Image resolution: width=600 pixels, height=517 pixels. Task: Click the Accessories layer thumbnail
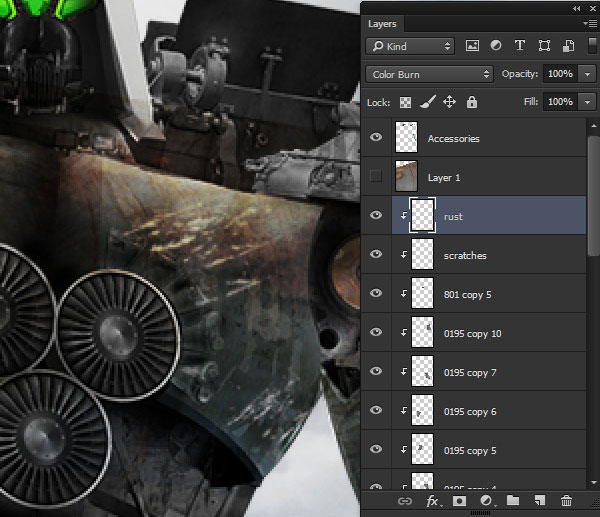pyautogui.click(x=406, y=137)
